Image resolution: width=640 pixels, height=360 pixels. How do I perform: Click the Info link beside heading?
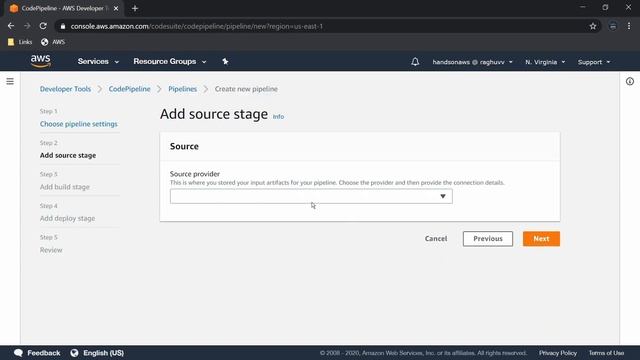pyautogui.click(x=278, y=117)
